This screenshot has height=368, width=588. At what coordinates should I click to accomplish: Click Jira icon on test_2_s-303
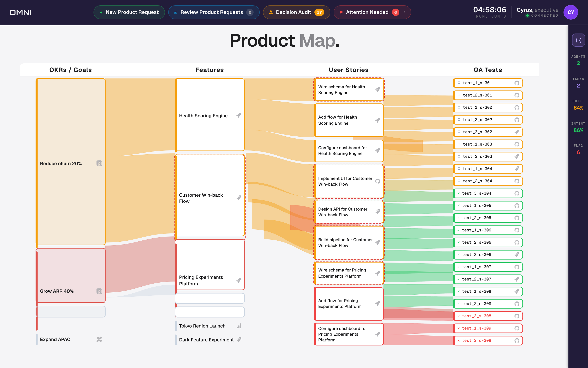517,156
